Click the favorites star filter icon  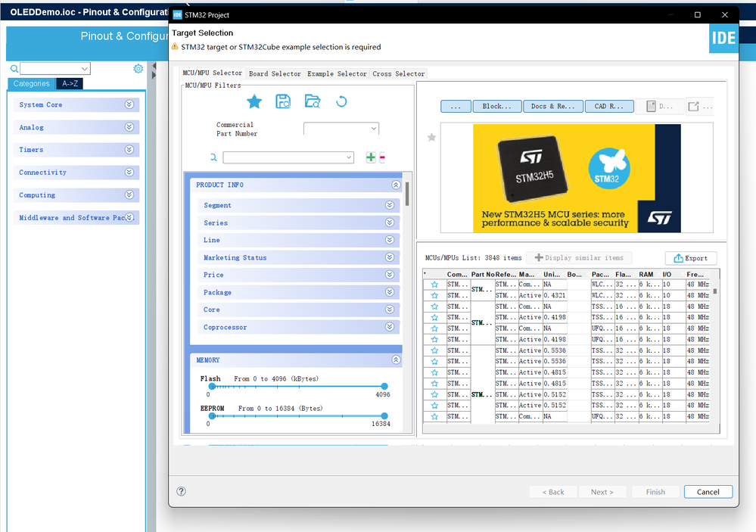pos(254,101)
